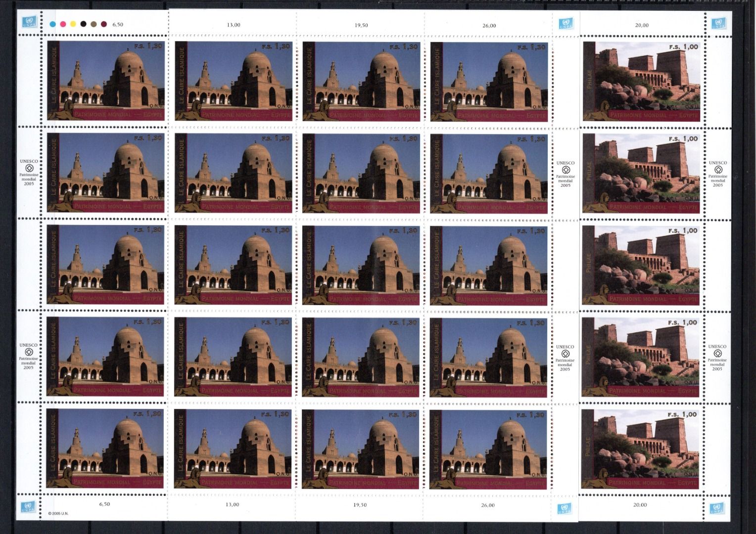Click the "© 2005 U.N." copyright text
The image size is (756, 534).
(58, 514)
